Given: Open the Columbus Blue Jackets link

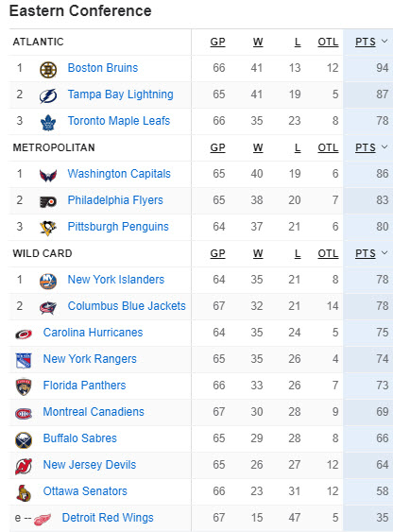Looking at the screenshot, I should [x=127, y=306].
